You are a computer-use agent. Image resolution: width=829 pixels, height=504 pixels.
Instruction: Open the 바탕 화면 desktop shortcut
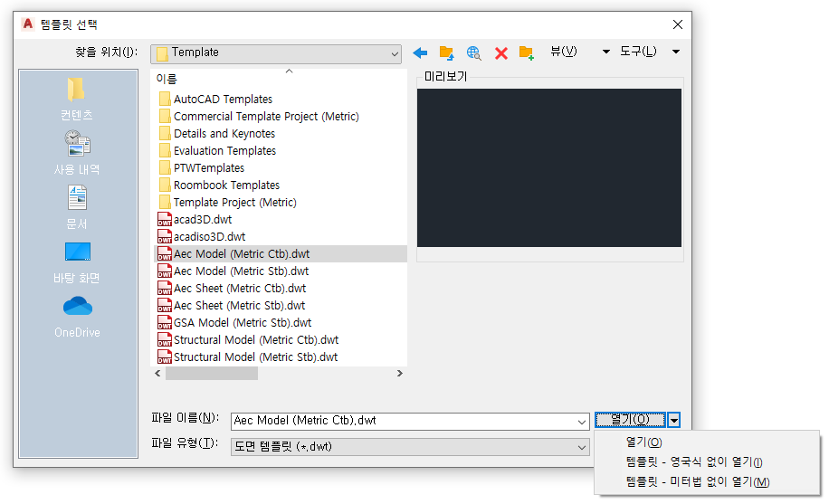[77, 262]
